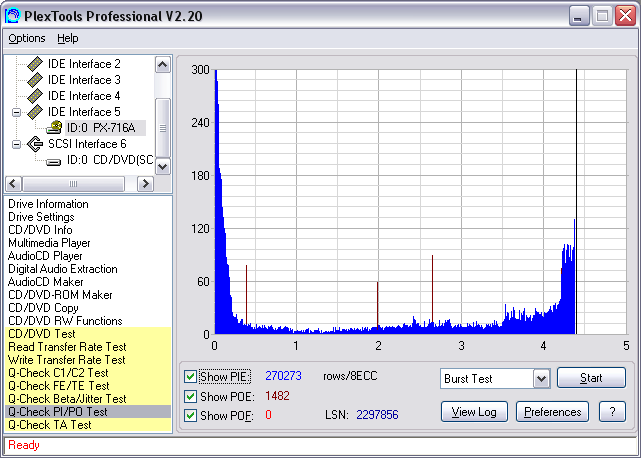Click the IDE Interface 2 chip icon
The width and height of the screenshot is (641, 458).
coord(35,64)
